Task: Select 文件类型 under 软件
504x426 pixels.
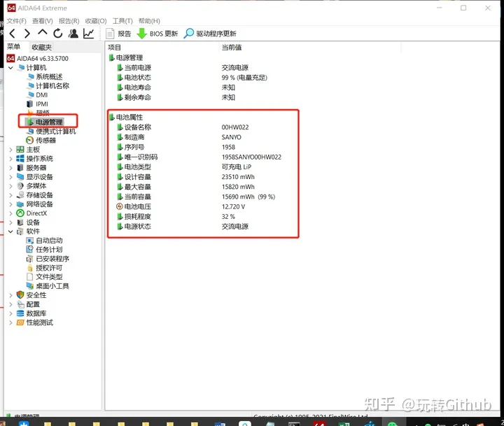Action: pos(44,277)
